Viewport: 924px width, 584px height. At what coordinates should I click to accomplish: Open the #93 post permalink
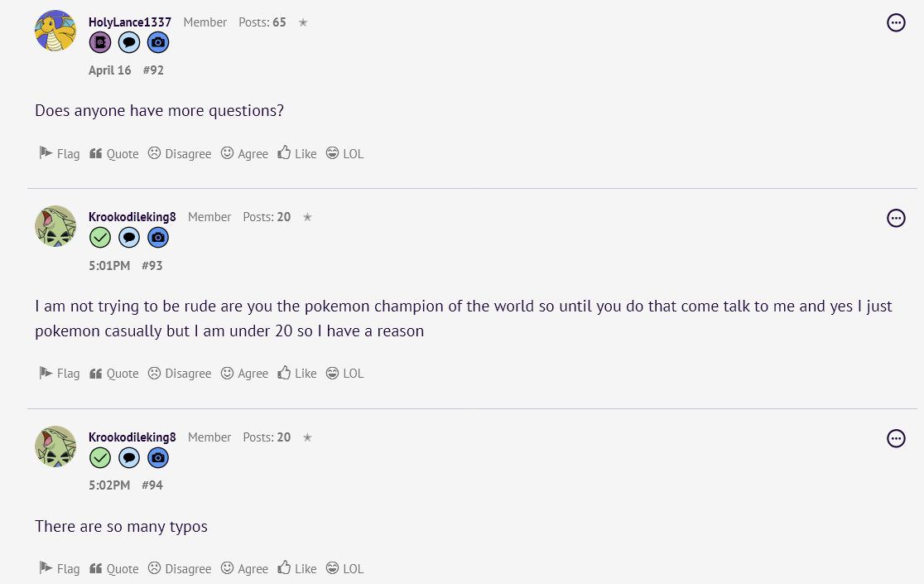click(x=152, y=266)
